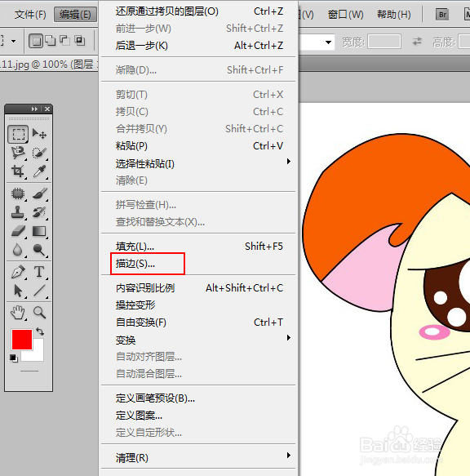This screenshot has width=470, height=476.
Task: Close the open Edit menu
Action: (x=75, y=14)
